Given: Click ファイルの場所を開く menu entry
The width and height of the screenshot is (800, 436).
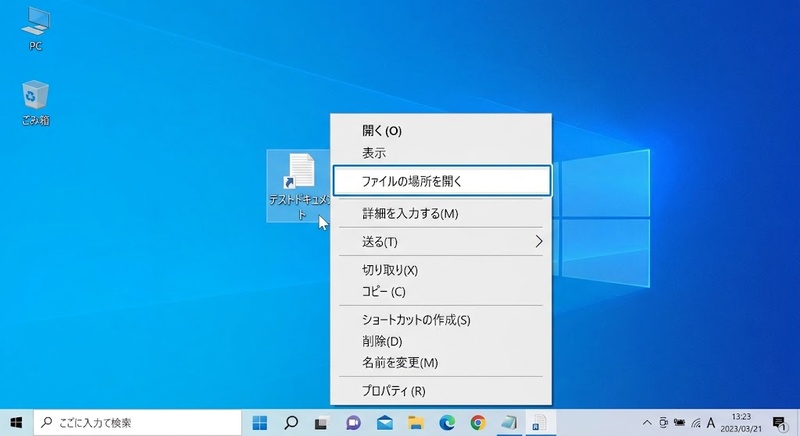Looking at the screenshot, I should point(442,181).
